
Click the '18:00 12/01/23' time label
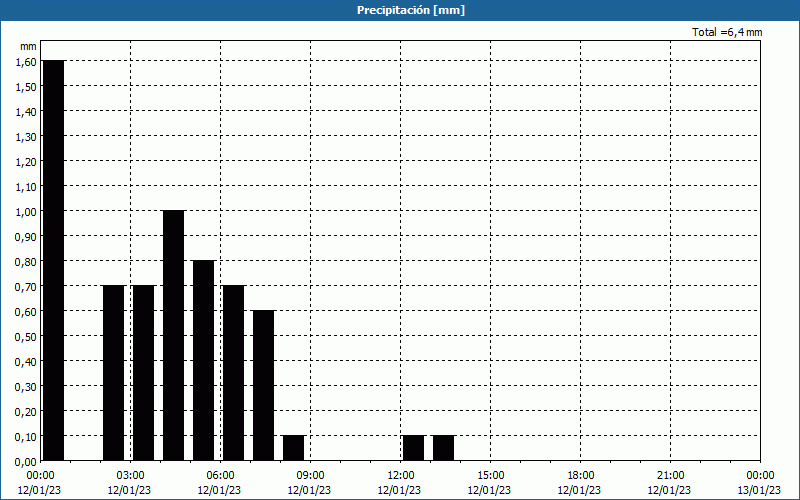[580, 483]
